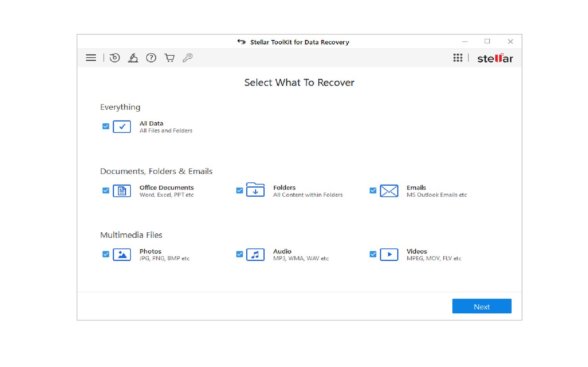Toggle the Audio checkbox
Viewport: 588px width, 367px height.
[240, 254]
